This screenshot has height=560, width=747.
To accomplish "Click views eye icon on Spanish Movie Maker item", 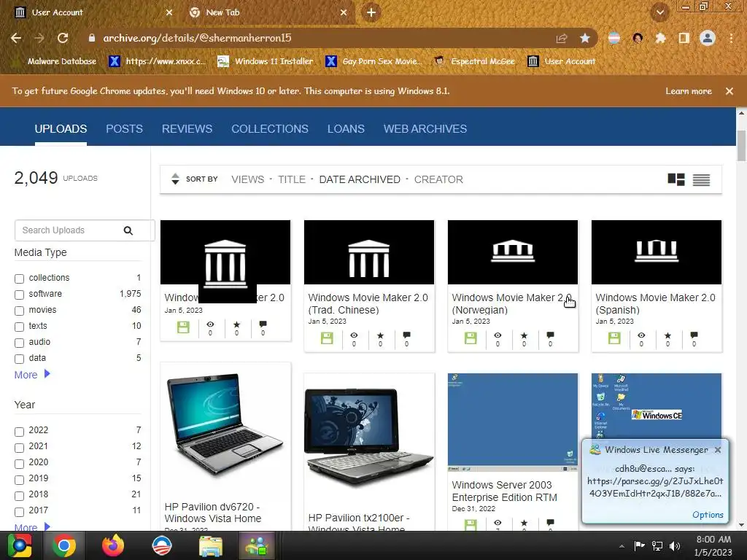I will [641, 335].
